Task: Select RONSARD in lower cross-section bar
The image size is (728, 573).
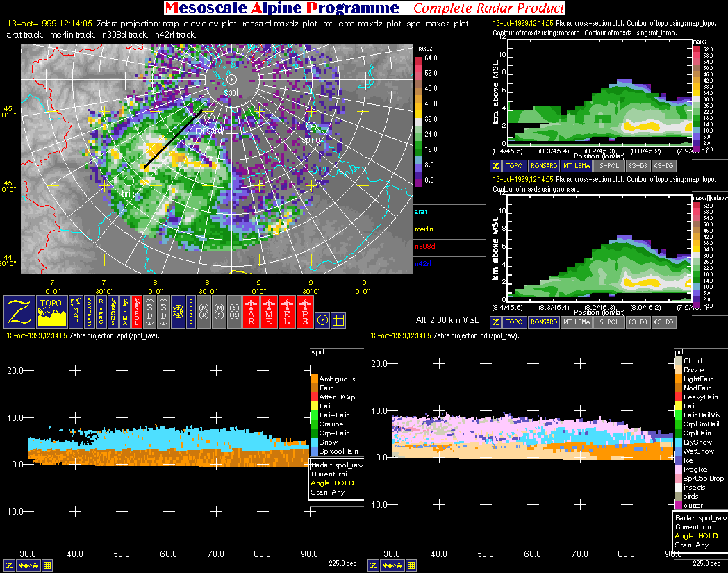Action: pyautogui.click(x=543, y=322)
